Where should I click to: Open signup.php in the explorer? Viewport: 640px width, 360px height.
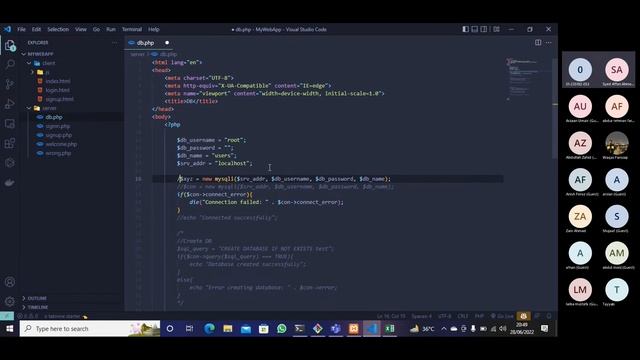click(x=59, y=135)
